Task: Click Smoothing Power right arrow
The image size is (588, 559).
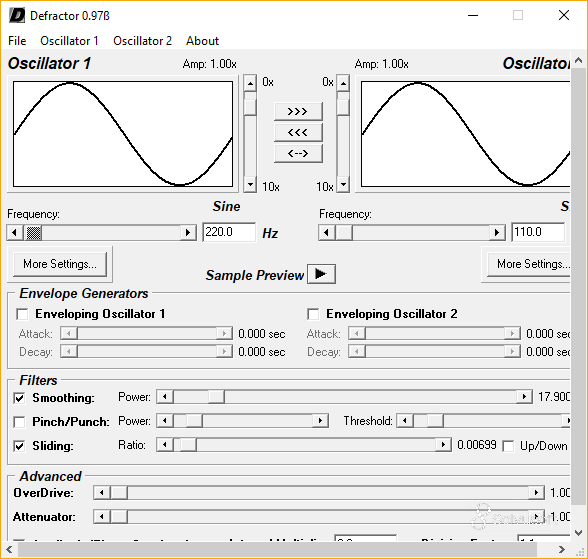Action: click(524, 397)
